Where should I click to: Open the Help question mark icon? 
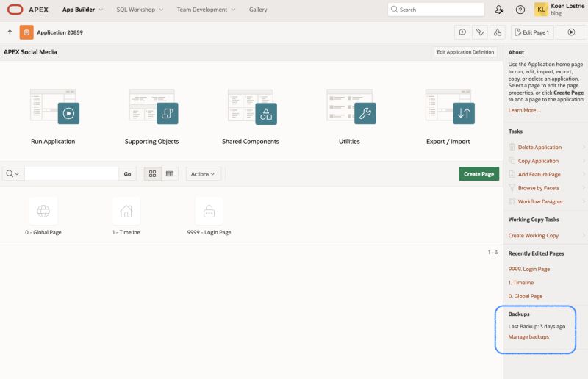pos(520,10)
